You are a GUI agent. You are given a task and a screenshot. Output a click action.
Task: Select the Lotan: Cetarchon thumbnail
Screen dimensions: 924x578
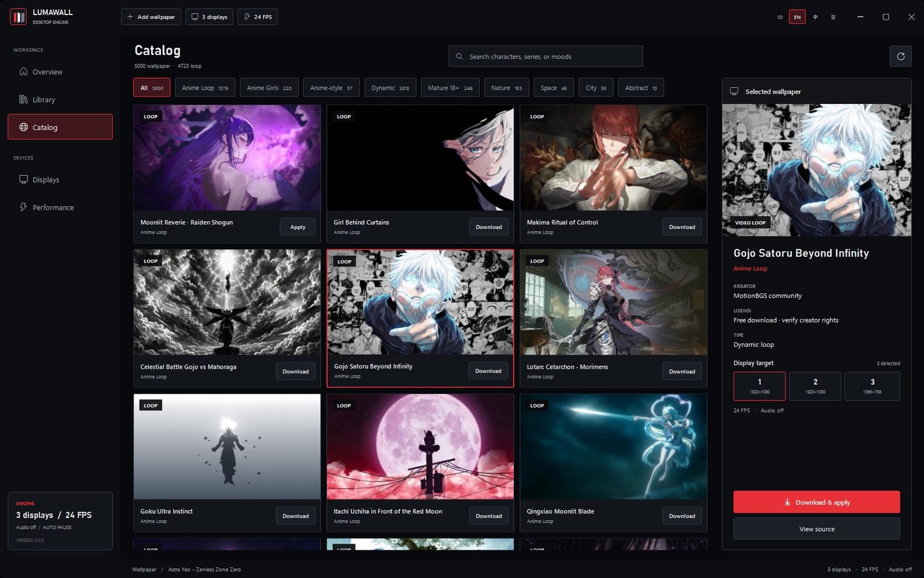click(x=613, y=302)
